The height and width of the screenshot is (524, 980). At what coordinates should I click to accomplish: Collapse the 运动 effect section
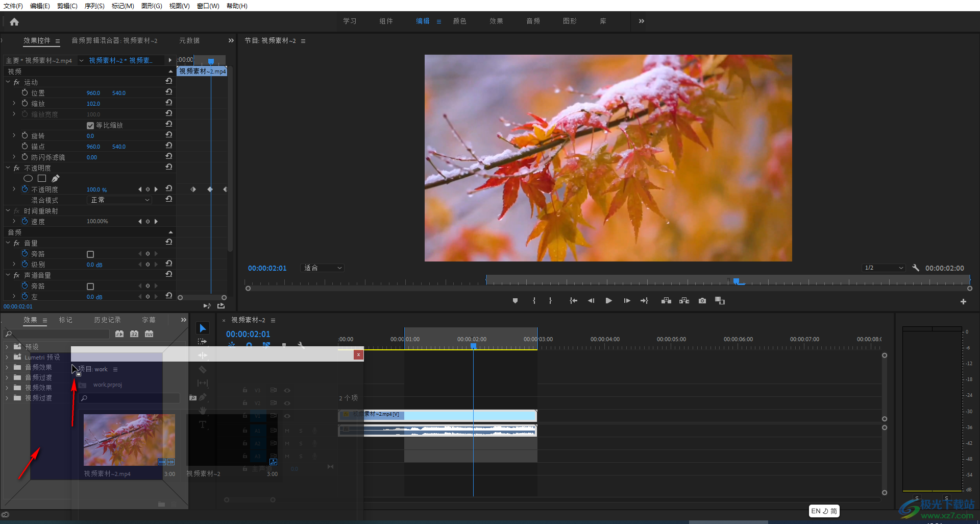8,82
